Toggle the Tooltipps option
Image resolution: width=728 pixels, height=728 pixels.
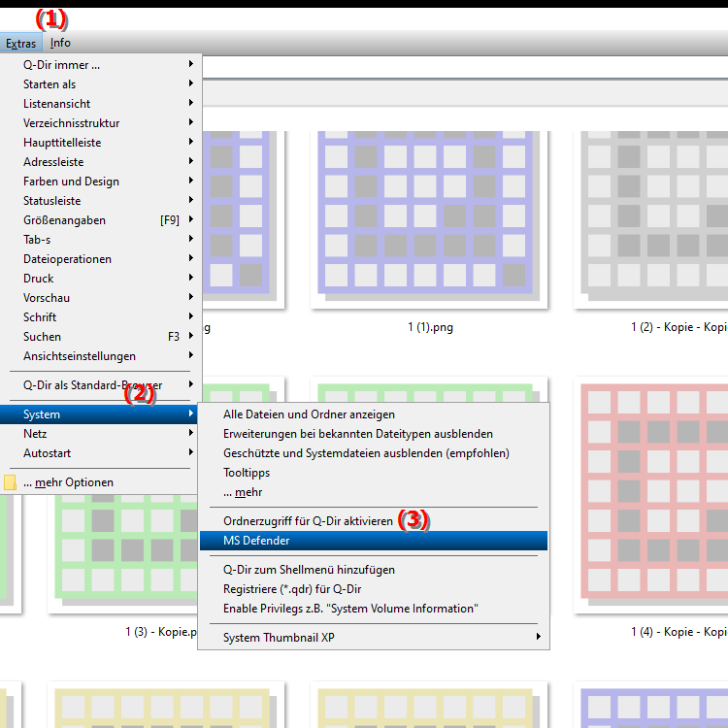pos(374,473)
